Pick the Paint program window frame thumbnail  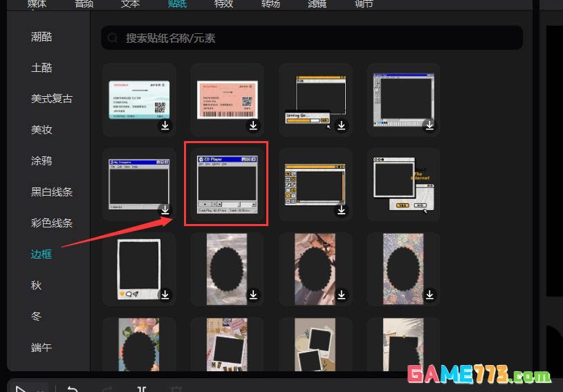(x=404, y=100)
